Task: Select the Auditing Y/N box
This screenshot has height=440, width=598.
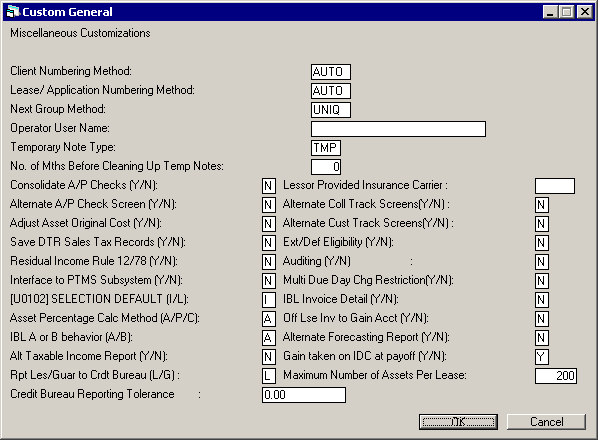Action: pyautogui.click(x=542, y=262)
